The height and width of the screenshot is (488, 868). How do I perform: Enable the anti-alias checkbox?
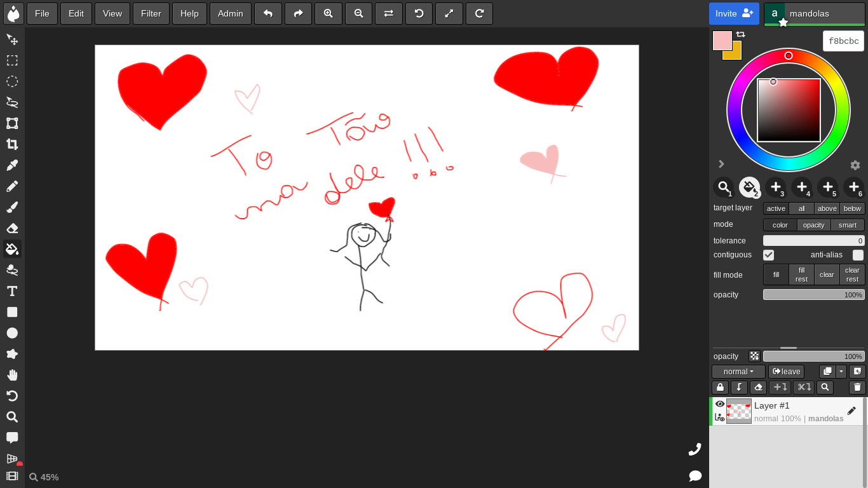click(x=858, y=255)
